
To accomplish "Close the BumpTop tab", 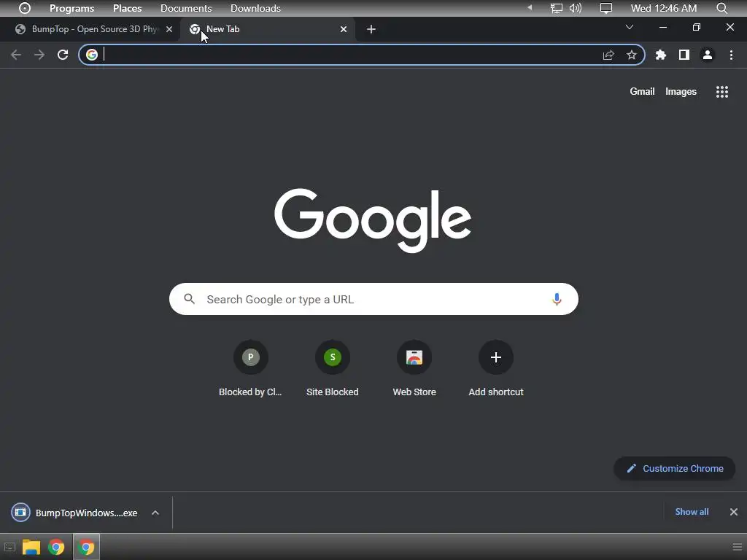I will click(x=169, y=29).
